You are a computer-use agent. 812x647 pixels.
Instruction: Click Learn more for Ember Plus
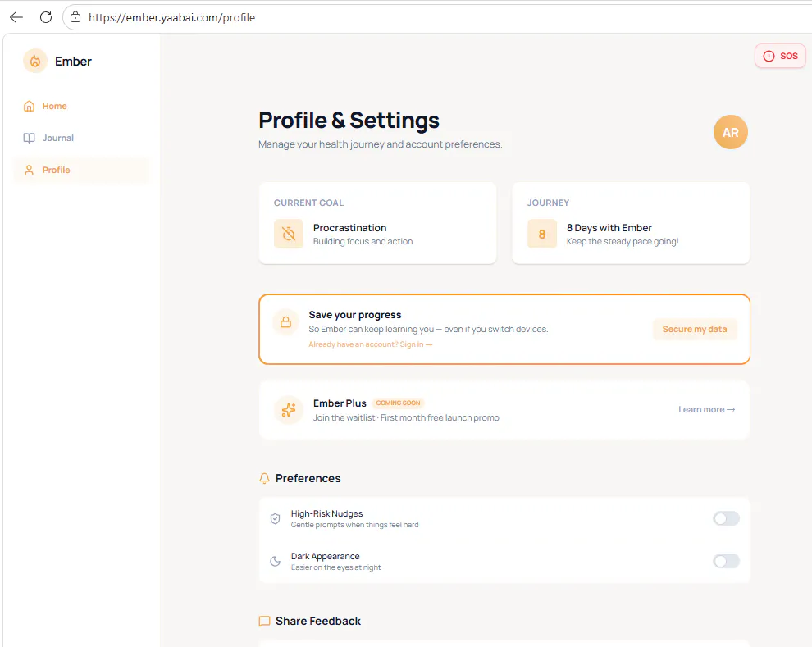point(706,409)
